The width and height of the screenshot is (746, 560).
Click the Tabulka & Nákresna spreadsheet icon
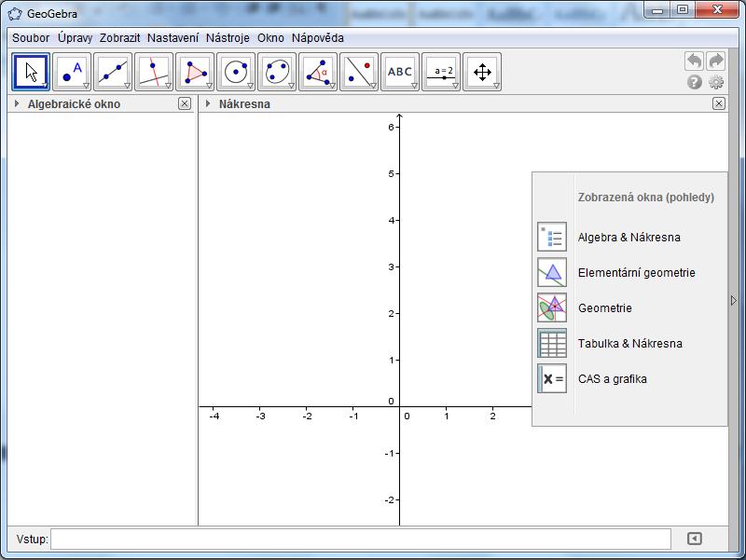[552, 343]
